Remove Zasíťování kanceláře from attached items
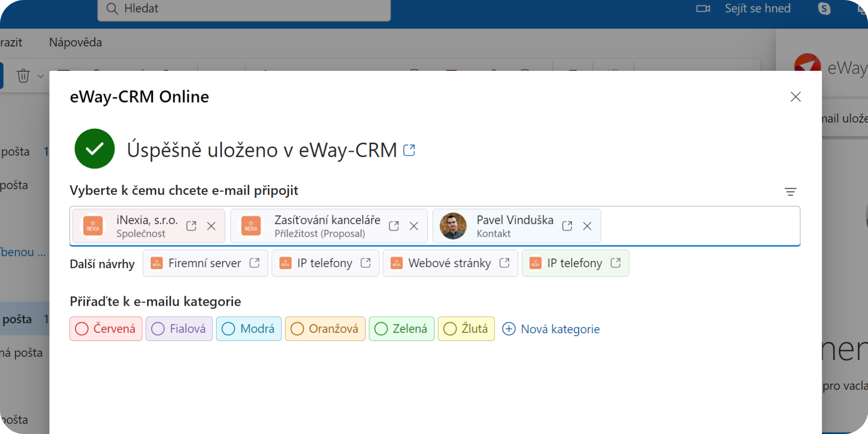The height and width of the screenshot is (434, 868). 414,226
